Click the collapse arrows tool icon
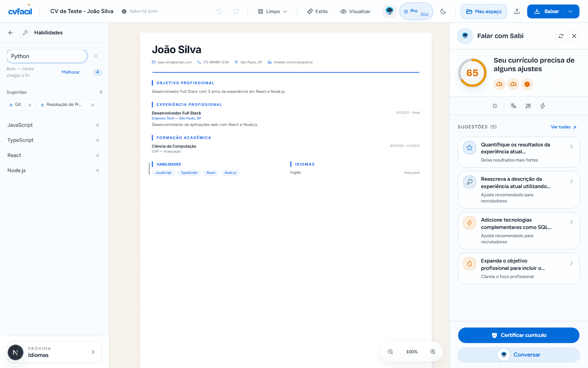The image size is (588, 368). tap(495, 106)
